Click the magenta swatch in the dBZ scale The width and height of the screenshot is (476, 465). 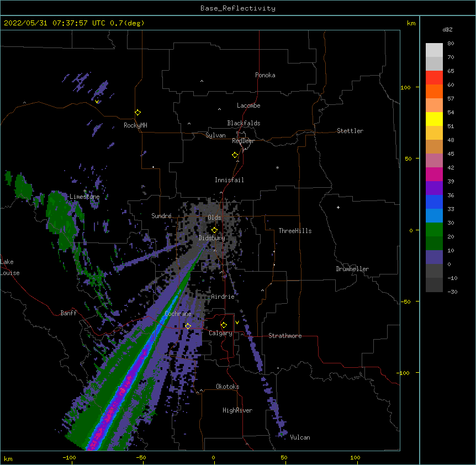point(434,174)
